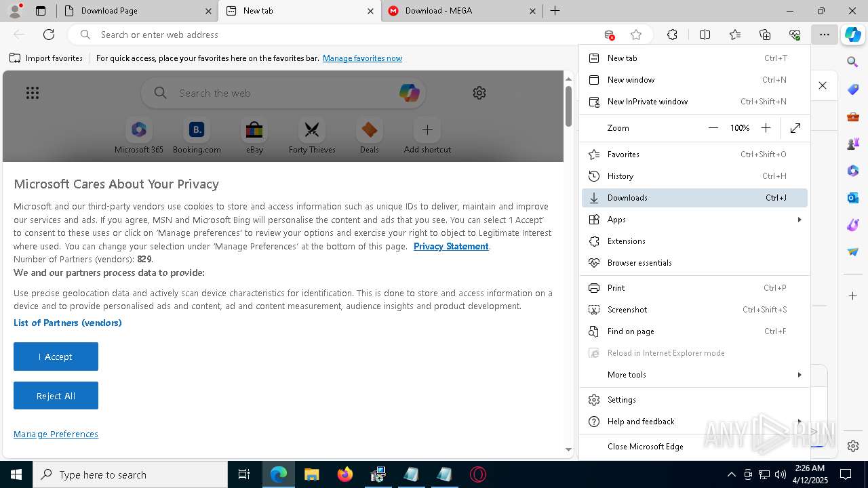Image resolution: width=868 pixels, height=488 pixels.
Task: Open Extensions from the menu
Action: point(694,241)
